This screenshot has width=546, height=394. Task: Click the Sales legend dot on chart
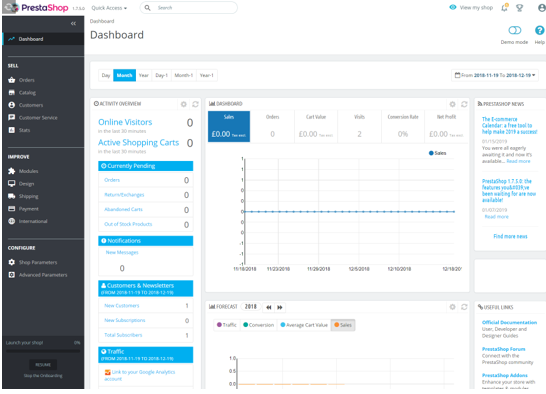point(431,153)
